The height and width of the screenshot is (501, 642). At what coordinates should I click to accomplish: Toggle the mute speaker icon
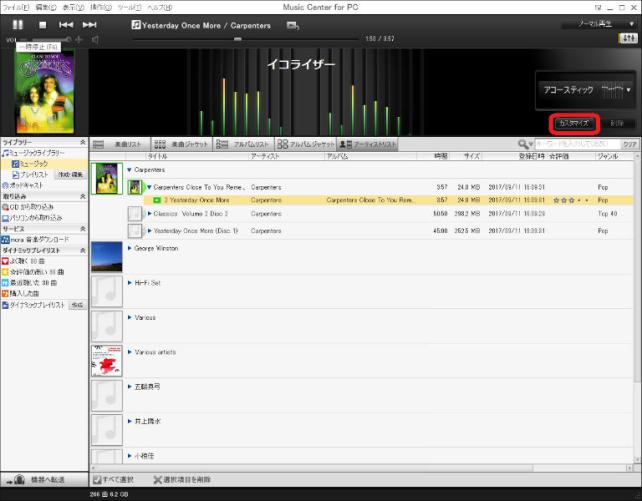point(95,40)
